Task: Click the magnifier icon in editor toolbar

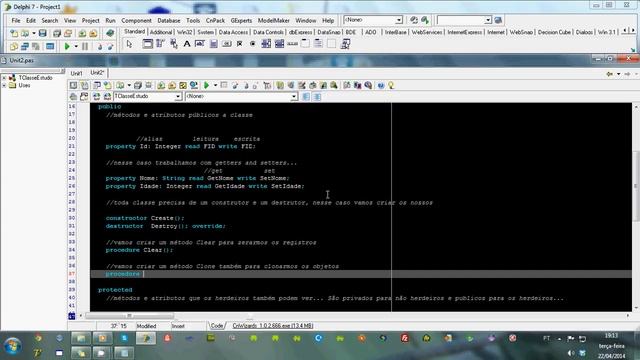Action: pyautogui.click(x=334, y=85)
